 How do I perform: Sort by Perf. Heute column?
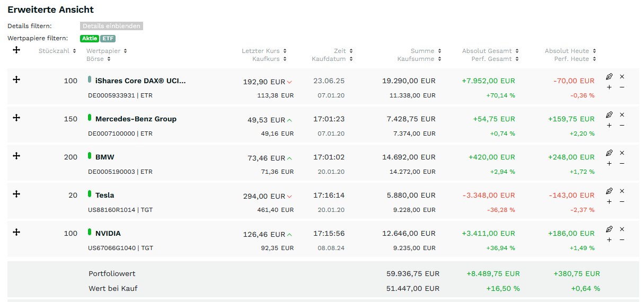point(576,59)
